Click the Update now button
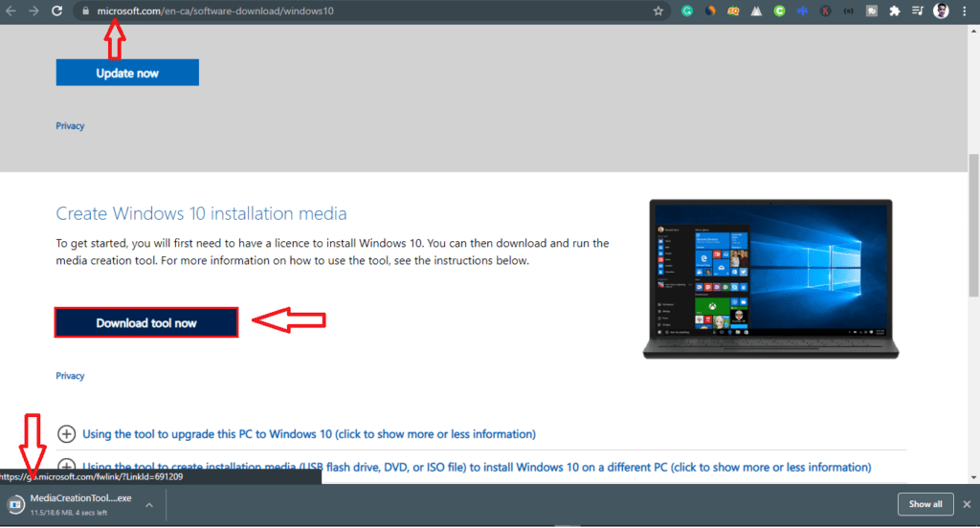This screenshot has width=980, height=528. (127, 73)
